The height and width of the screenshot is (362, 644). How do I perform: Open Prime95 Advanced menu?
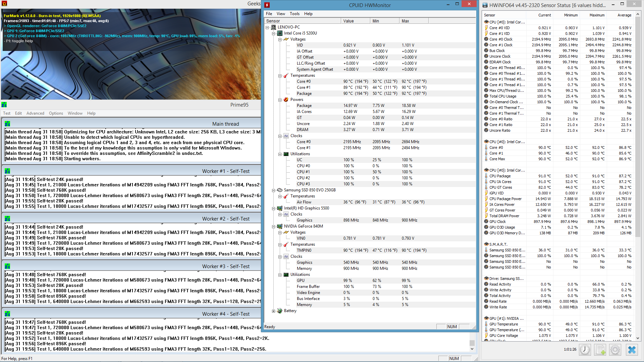35,113
